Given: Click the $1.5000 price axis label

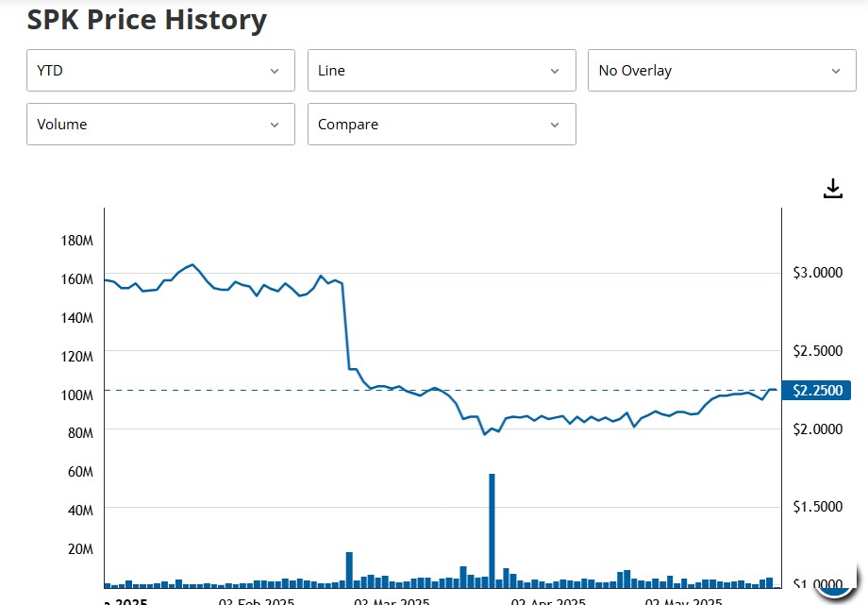Looking at the screenshot, I should 817,507.
